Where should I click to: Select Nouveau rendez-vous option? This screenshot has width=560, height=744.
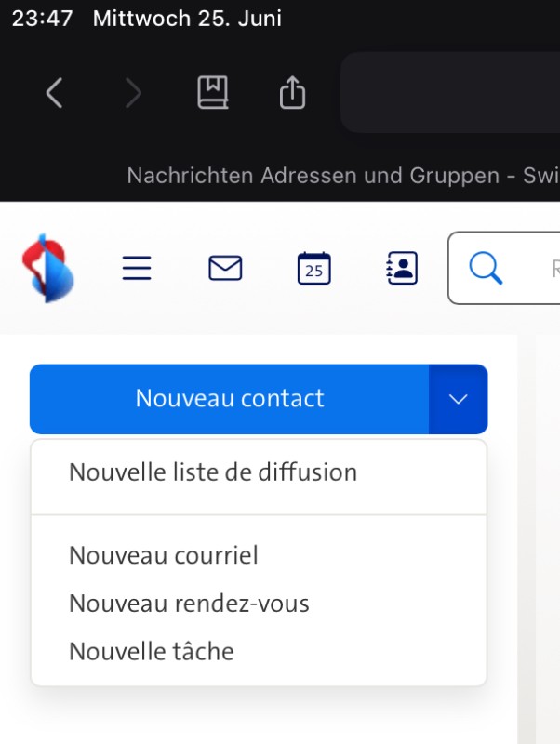(x=189, y=604)
